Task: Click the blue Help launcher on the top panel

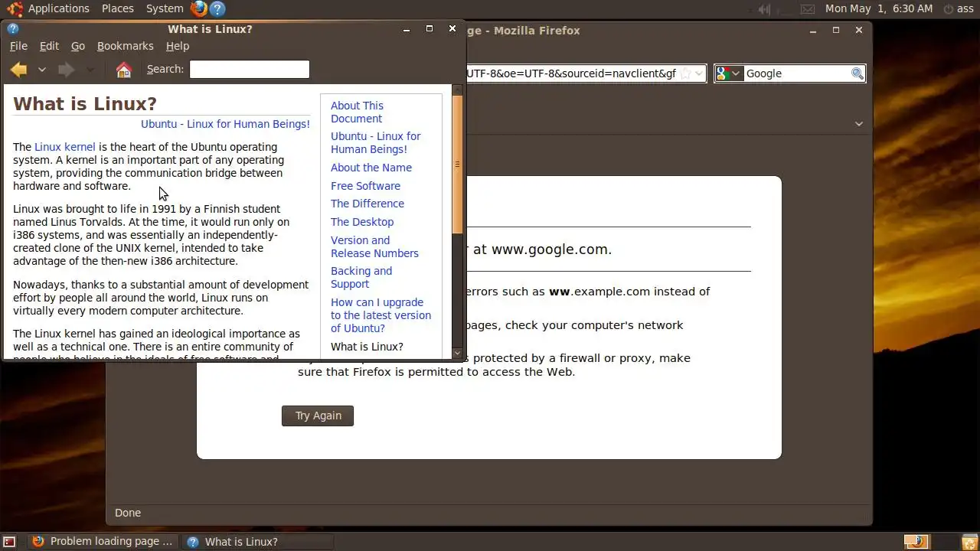Action: [x=217, y=9]
